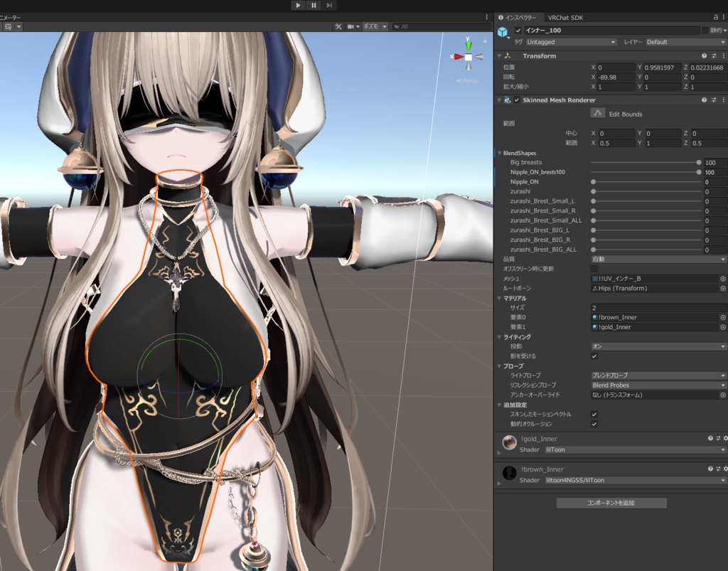Collapse the Transform component foldout

(x=500, y=55)
